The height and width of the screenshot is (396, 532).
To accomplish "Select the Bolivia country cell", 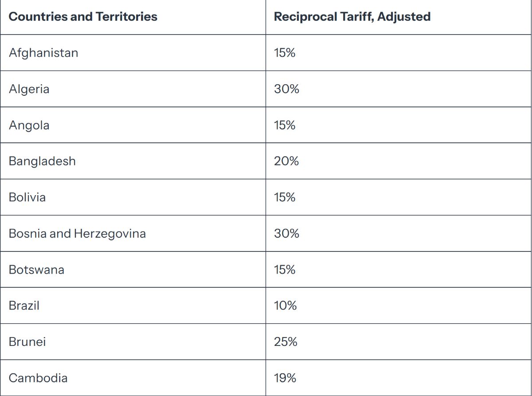I will [x=27, y=197].
